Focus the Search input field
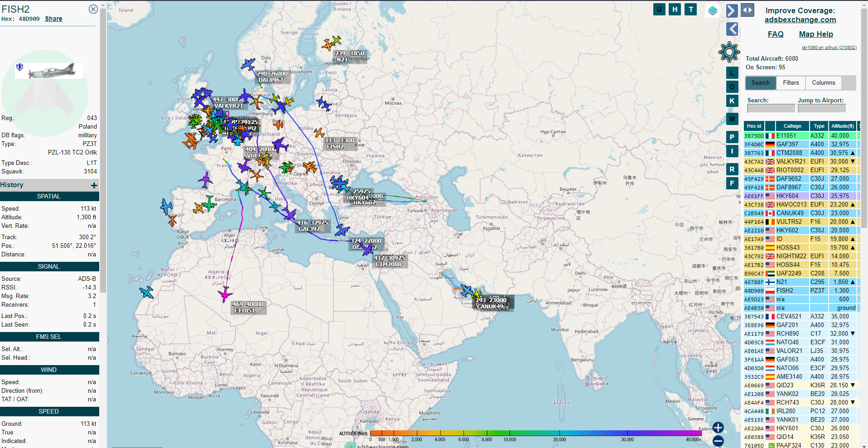This screenshot has width=868, height=448. (x=771, y=108)
